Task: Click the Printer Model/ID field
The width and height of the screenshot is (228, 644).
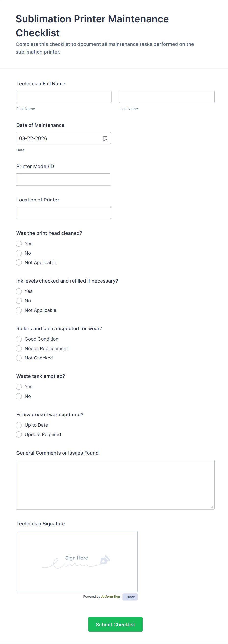Action: pyautogui.click(x=63, y=179)
